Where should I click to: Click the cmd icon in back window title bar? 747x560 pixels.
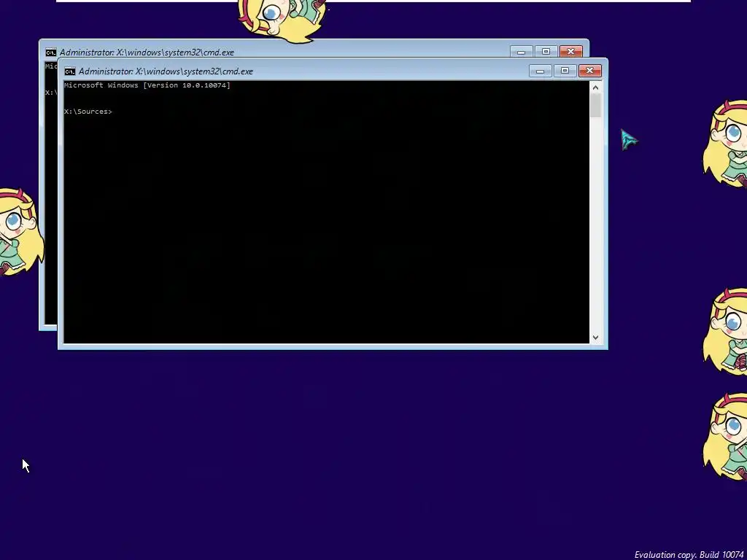[x=50, y=52]
